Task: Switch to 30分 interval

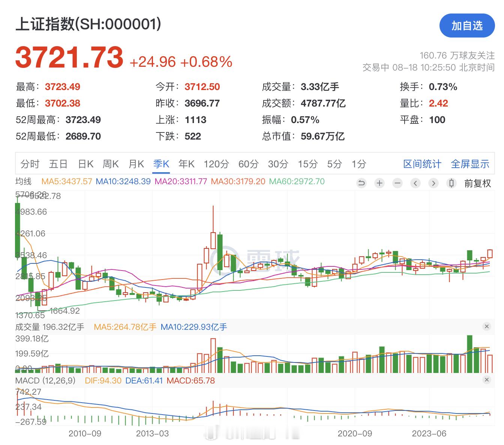Action: (x=278, y=164)
